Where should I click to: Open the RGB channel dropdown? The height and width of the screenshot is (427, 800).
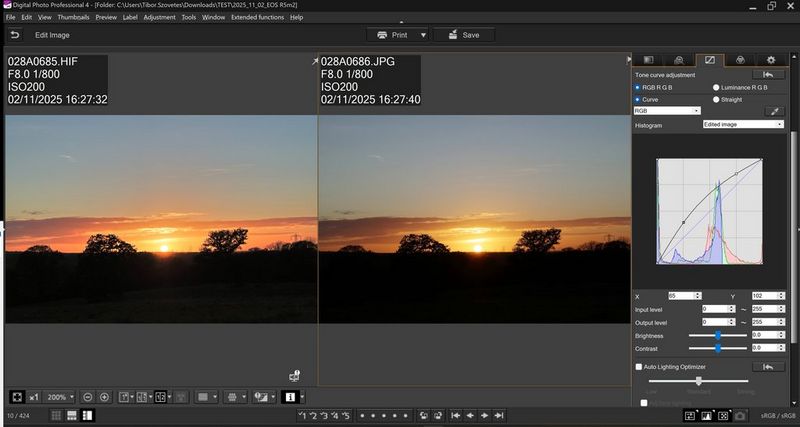click(x=667, y=111)
